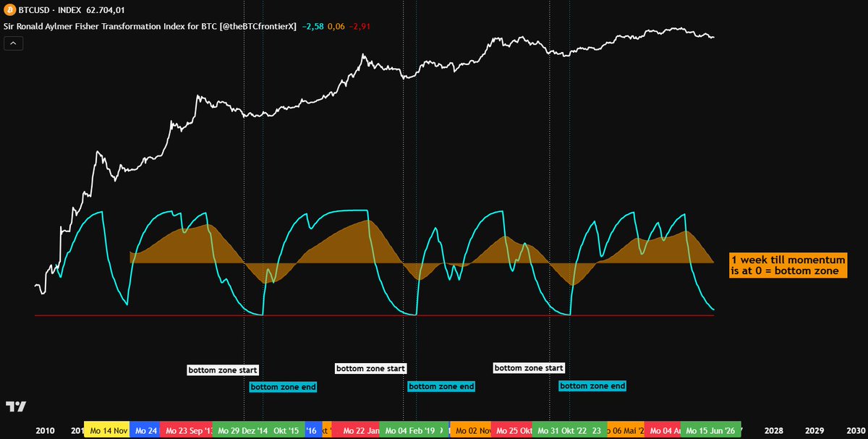Click the 2029 label on time axis
Image resolution: width=868 pixels, height=439 pixels.
pyautogui.click(x=814, y=430)
